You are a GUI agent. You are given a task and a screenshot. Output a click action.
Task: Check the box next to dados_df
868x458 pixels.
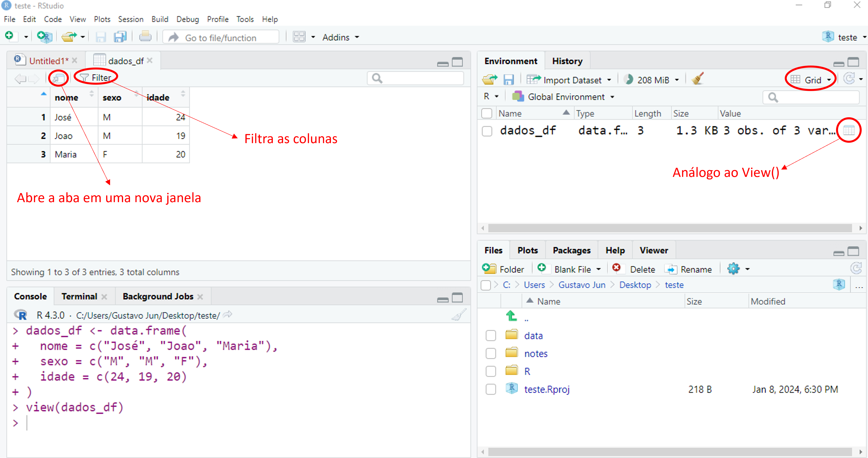point(487,131)
